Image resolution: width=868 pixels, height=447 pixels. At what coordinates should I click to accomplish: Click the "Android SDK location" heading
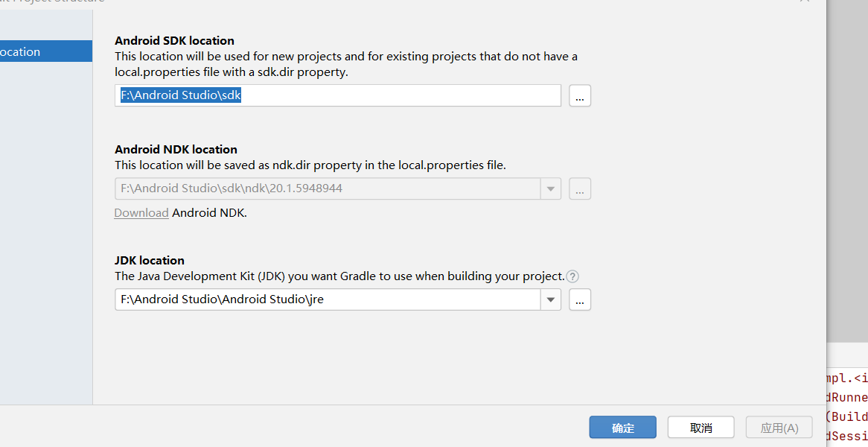[174, 41]
